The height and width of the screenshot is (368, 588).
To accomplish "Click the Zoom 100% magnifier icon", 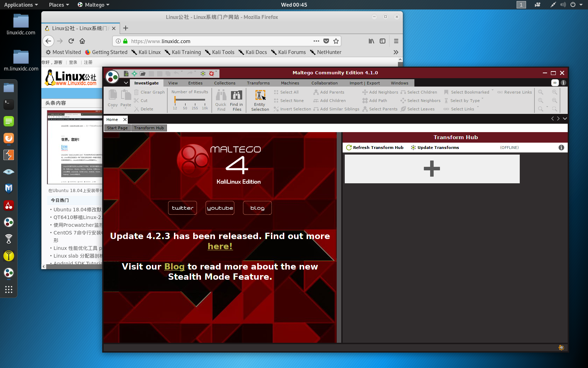I will tap(541, 101).
